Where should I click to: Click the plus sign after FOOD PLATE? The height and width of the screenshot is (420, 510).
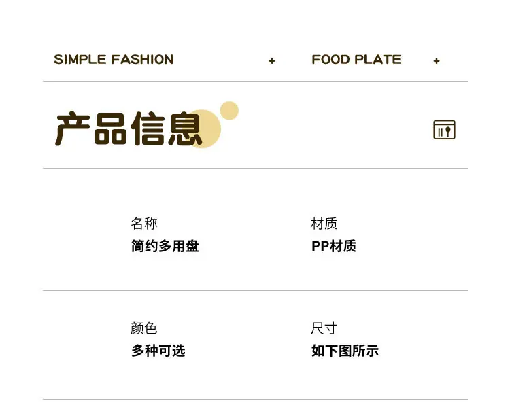point(437,60)
